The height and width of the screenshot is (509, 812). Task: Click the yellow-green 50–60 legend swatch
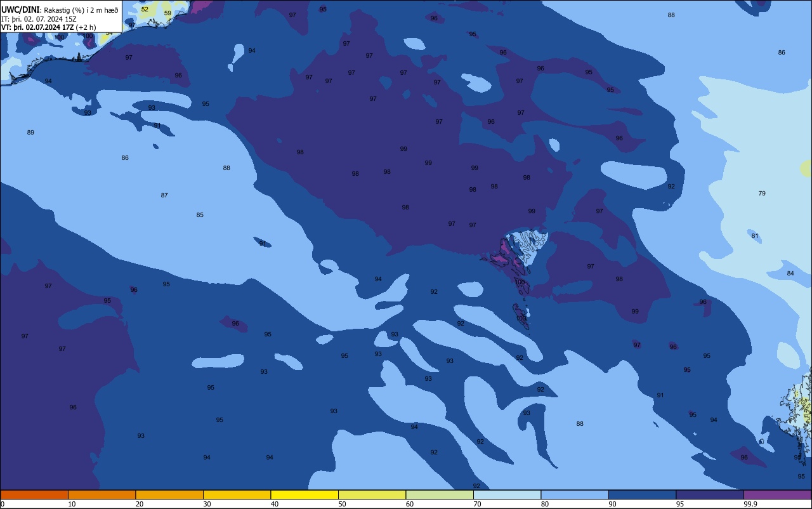372,494
